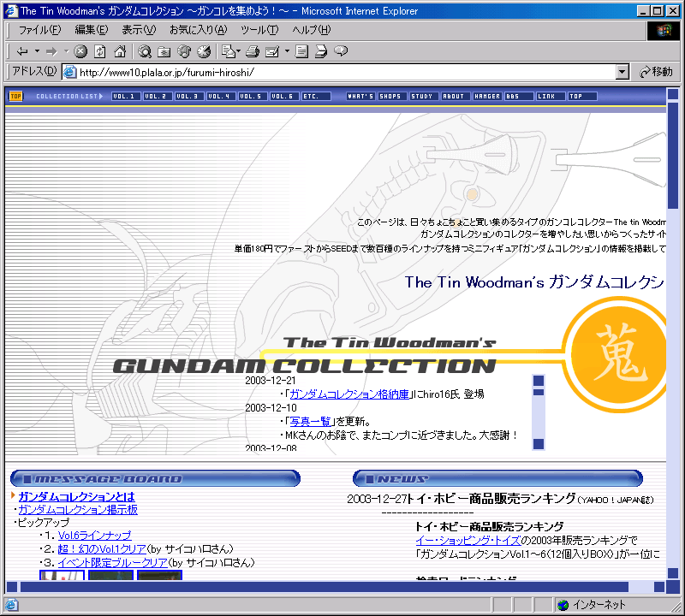Screen dimensions: 685x616
Task: Click the lined document toolbar icon
Action: pos(301,51)
